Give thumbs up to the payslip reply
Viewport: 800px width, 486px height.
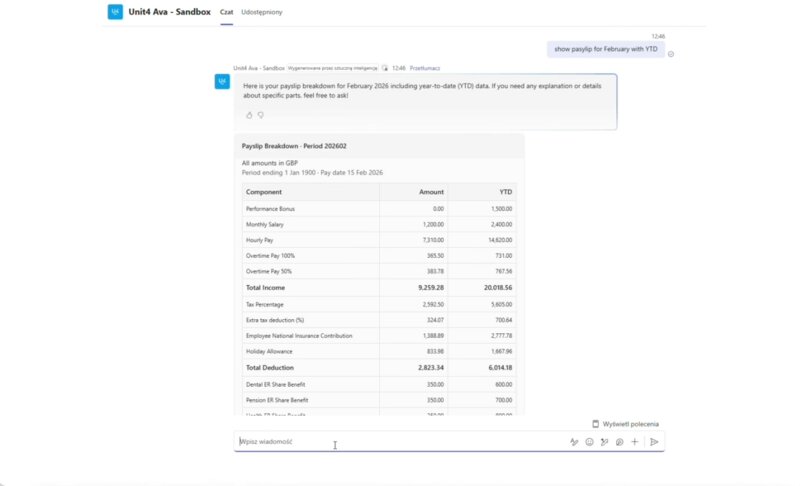249,115
